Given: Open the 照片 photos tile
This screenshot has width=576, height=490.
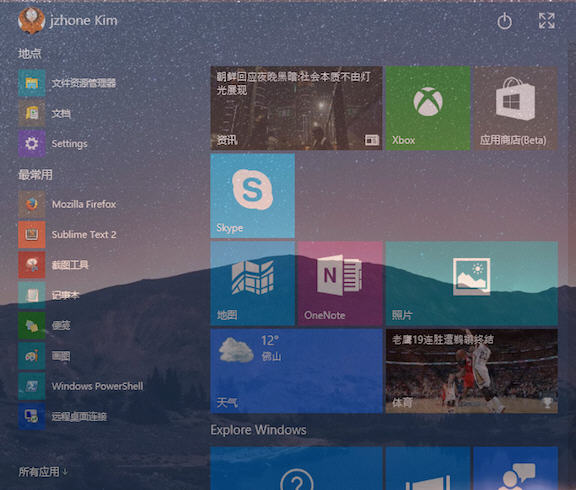Looking at the screenshot, I should (472, 283).
